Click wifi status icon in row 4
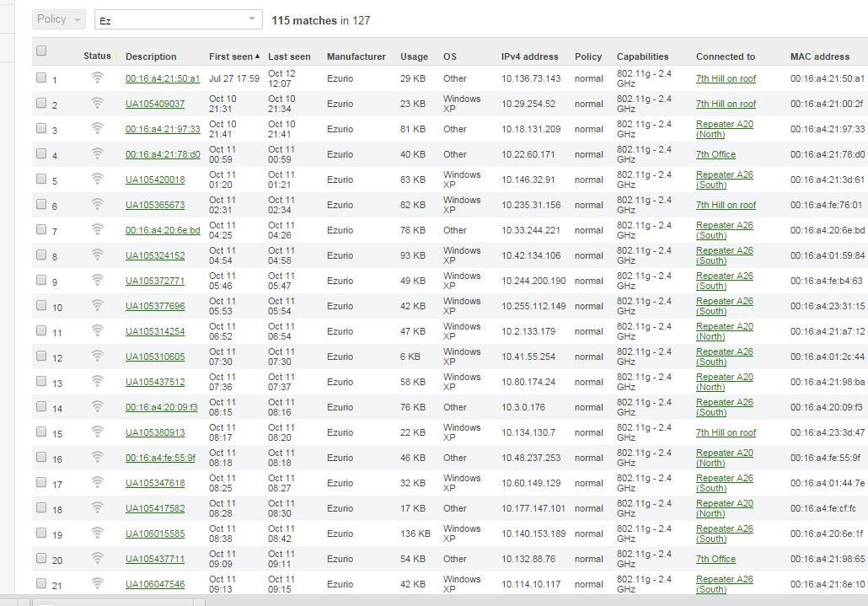Image resolution: width=868 pixels, height=606 pixels. point(98,154)
